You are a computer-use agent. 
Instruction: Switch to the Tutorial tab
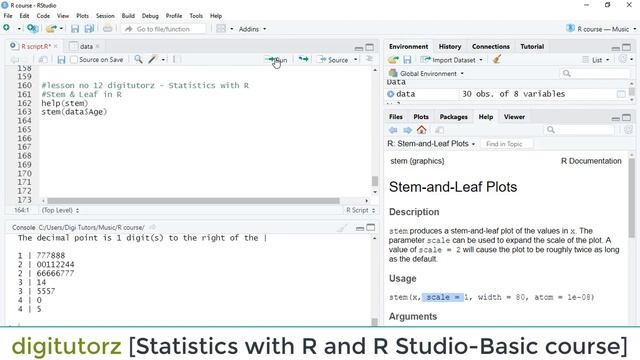532,47
